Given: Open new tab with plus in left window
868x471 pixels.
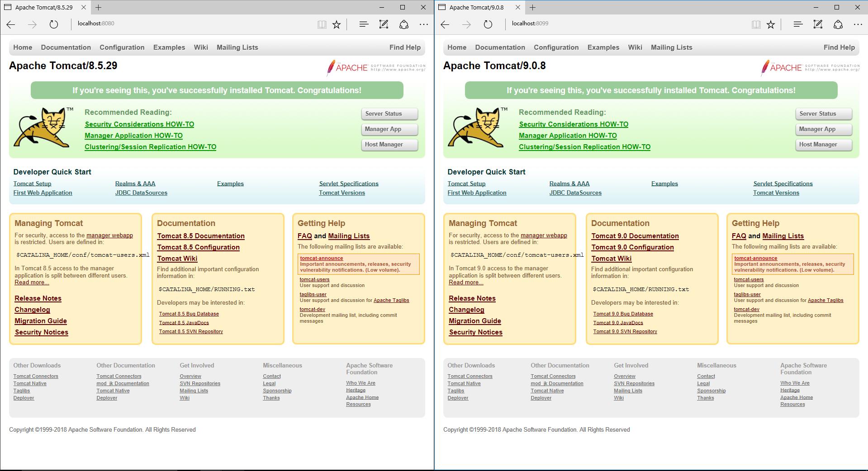Looking at the screenshot, I should [x=98, y=7].
